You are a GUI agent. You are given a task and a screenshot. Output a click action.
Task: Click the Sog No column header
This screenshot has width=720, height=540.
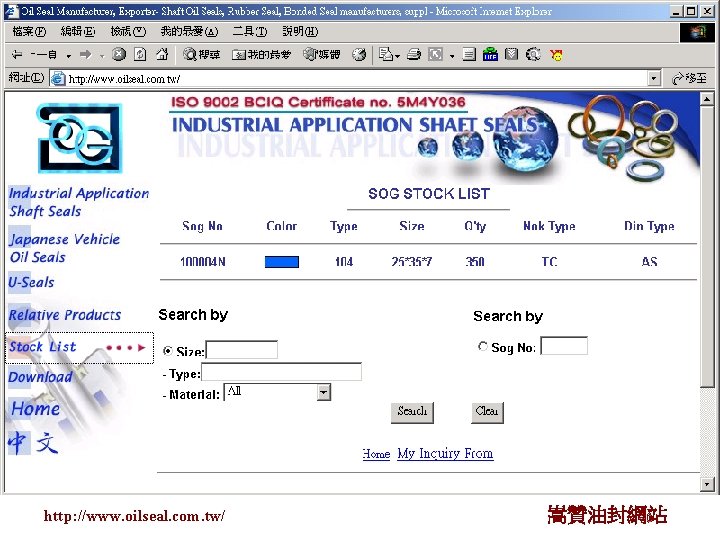(x=202, y=226)
